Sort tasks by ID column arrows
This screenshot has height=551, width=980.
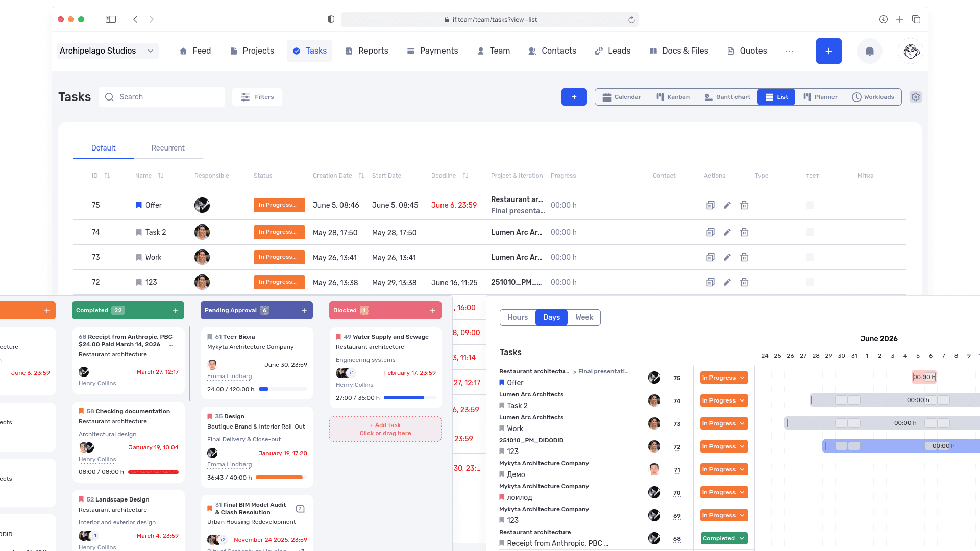point(107,176)
